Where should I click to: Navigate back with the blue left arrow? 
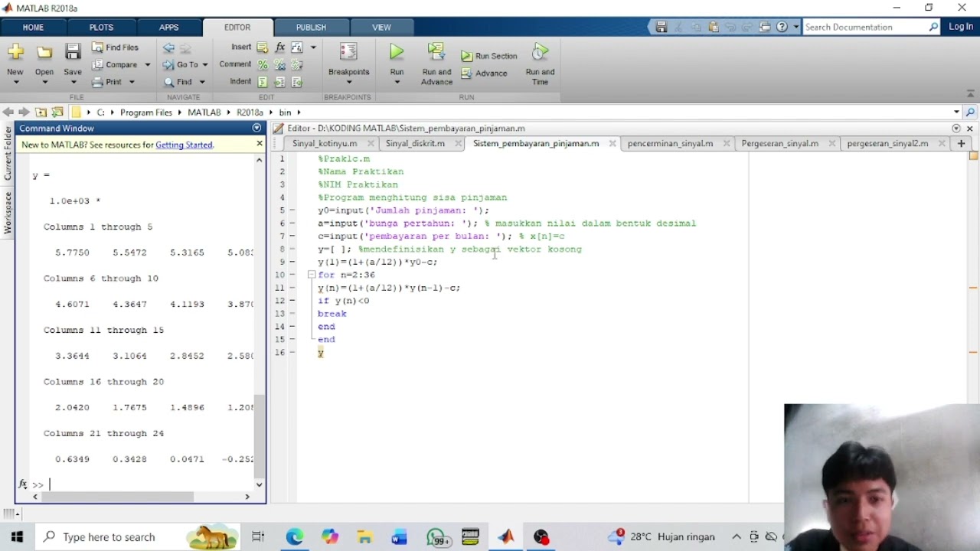[168, 48]
